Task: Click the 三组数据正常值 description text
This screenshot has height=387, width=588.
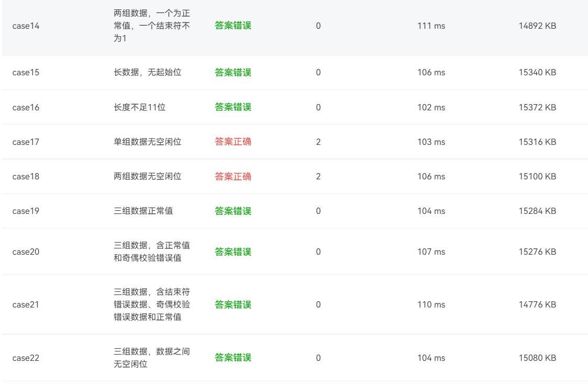Action: pyautogui.click(x=143, y=211)
